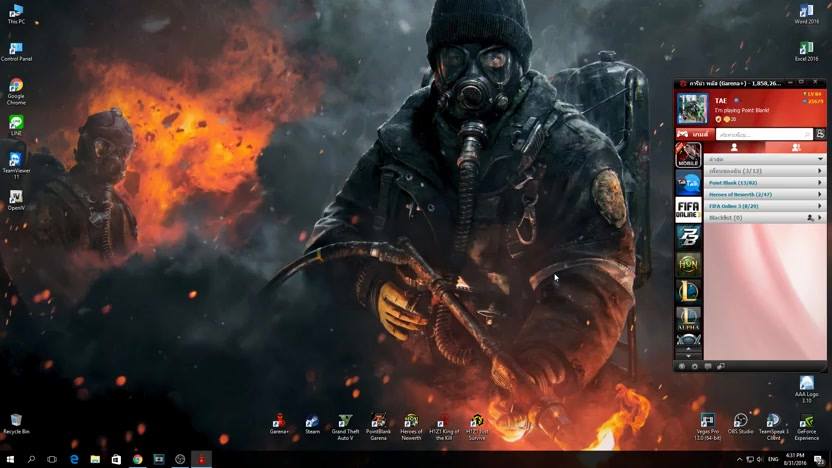Screen dimensions: 832x468
Task: Select the Steam desktop shortcut
Action: pos(312,424)
